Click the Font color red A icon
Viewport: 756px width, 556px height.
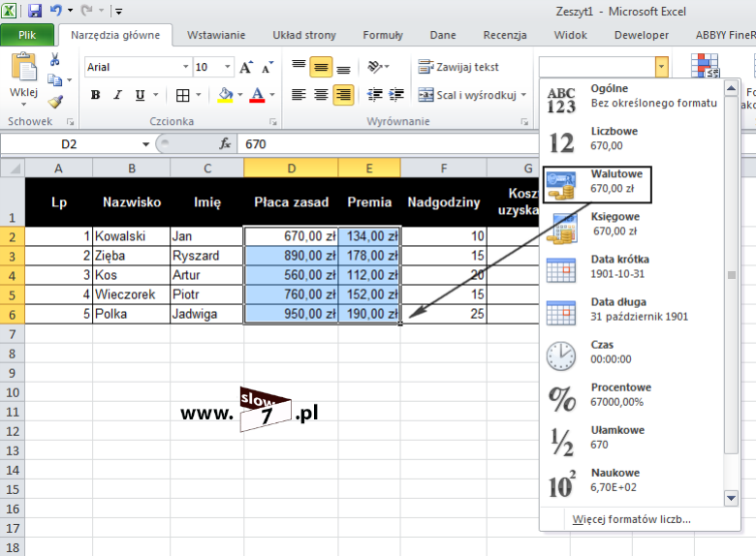pos(258,95)
